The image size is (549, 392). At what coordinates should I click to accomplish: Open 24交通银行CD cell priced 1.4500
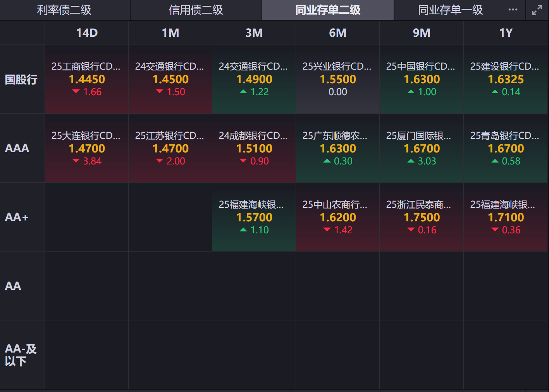[x=170, y=79]
